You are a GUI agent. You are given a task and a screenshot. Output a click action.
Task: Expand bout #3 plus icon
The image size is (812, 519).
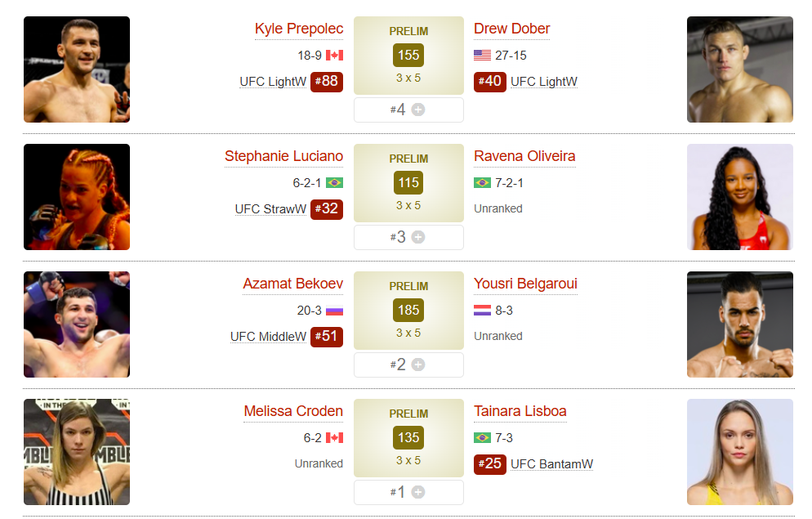[x=418, y=237]
